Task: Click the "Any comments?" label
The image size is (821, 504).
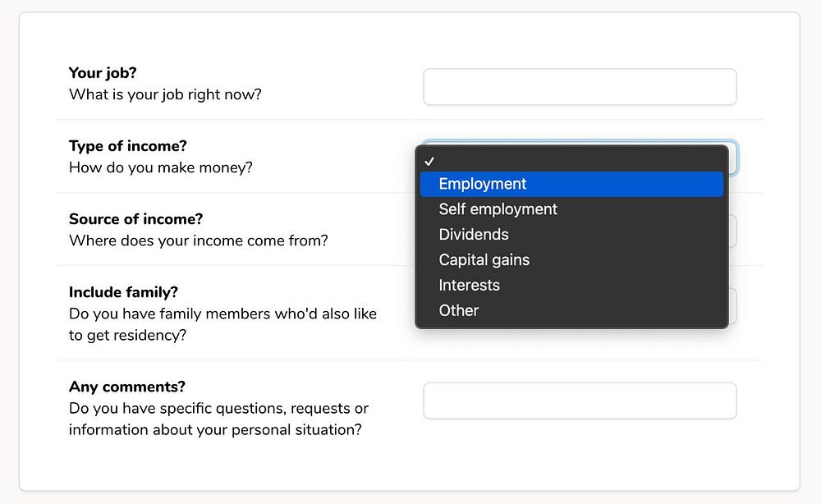Action: click(x=126, y=387)
